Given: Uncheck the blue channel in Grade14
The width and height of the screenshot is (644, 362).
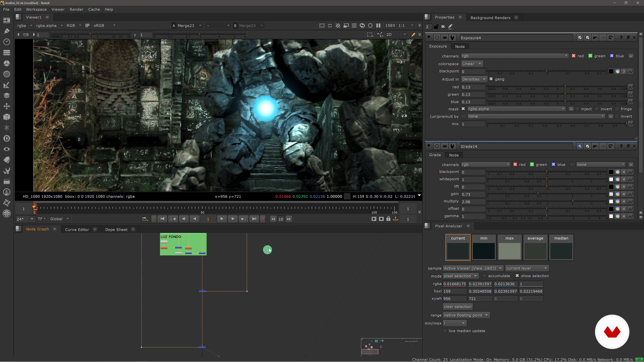Looking at the screenshot, I should pos(553,164).
